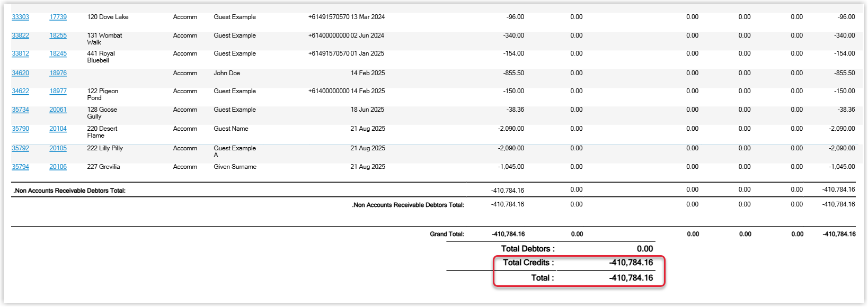This screenshot has height=307, width=868.
Task: Click the Total Debtors value '0.00'
Action: [645, 249]
